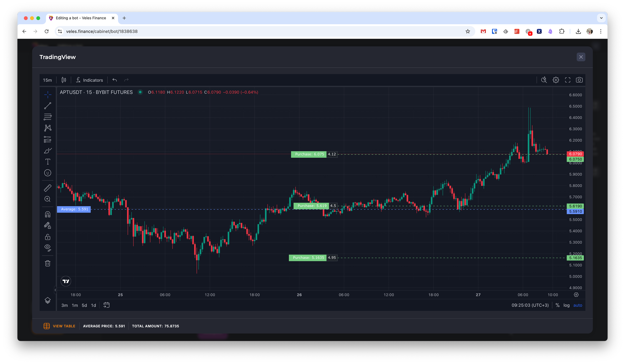Screen dimensions: 625x364
Task: Switch range to 5d
Action: point(84,305)
